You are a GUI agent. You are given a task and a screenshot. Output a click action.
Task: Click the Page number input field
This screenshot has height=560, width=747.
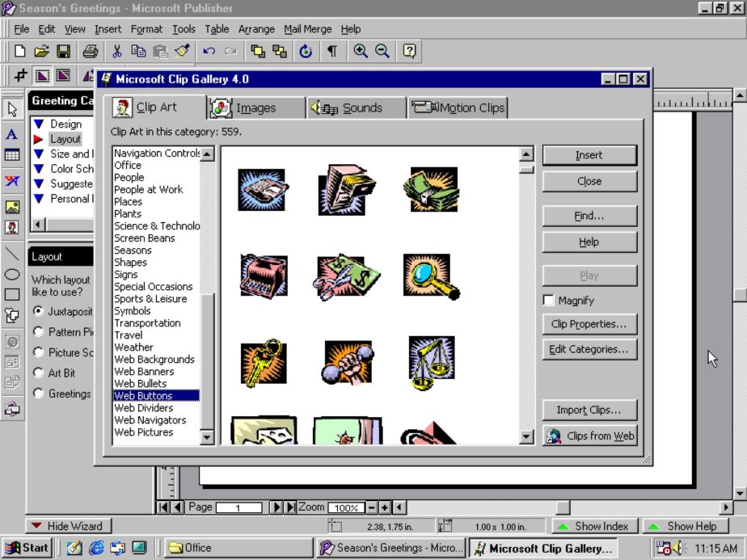[x=238, y=507]
